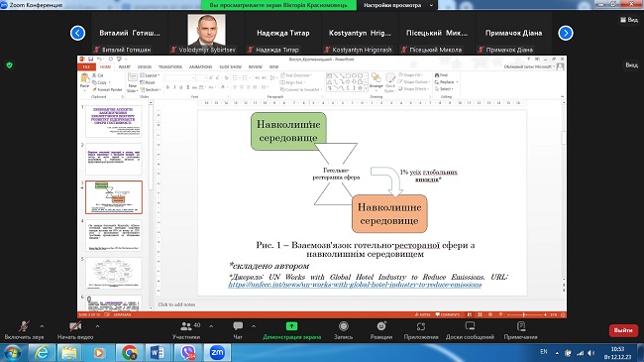The width and height of the screenshot is (644, 362).
Task: Click the red Leave meeting button
Action: [623, 330]
